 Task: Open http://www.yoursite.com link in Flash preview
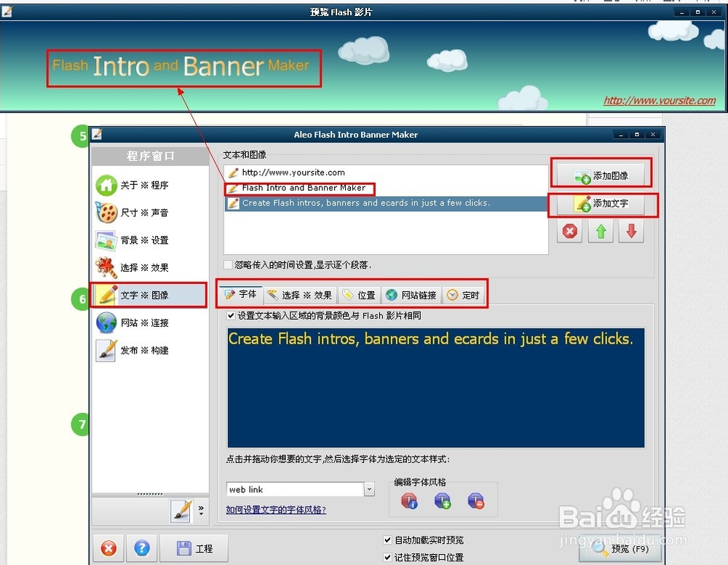pyautogui.click(x=660, y=100)
